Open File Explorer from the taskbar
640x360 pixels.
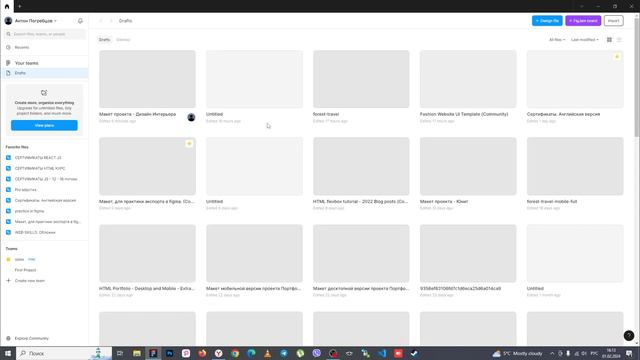tap(137, 353)
